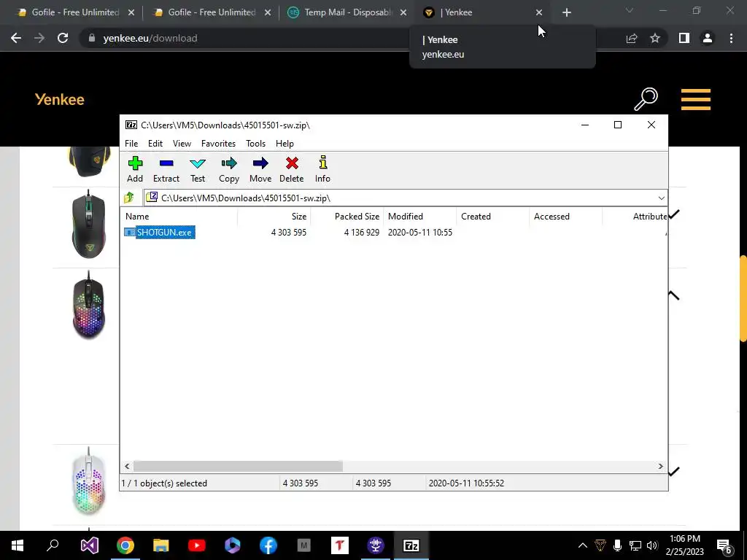Open the Edit menu in 7-Zip
This screenshot has height=560, width=747.
pos(155,144)
